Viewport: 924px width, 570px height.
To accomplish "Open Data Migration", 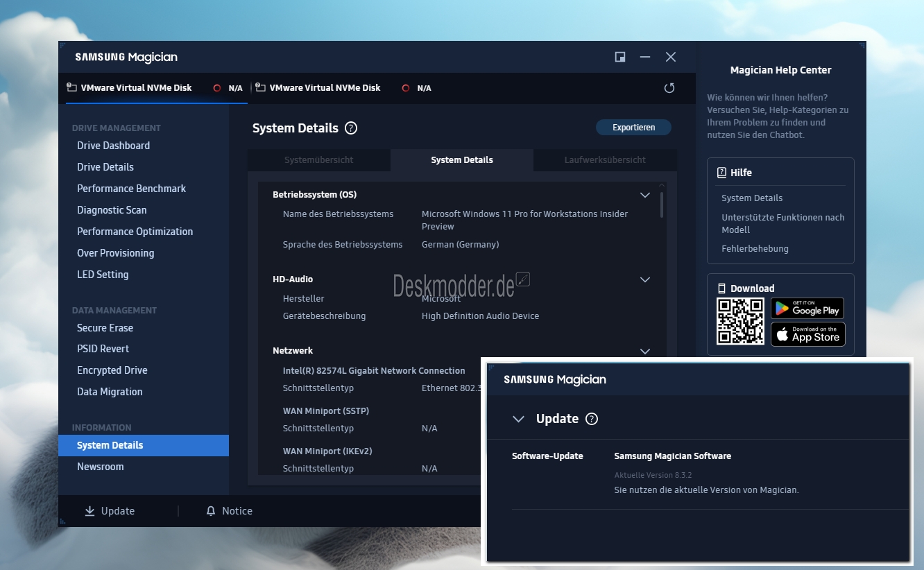I will (x=110, y=392).
